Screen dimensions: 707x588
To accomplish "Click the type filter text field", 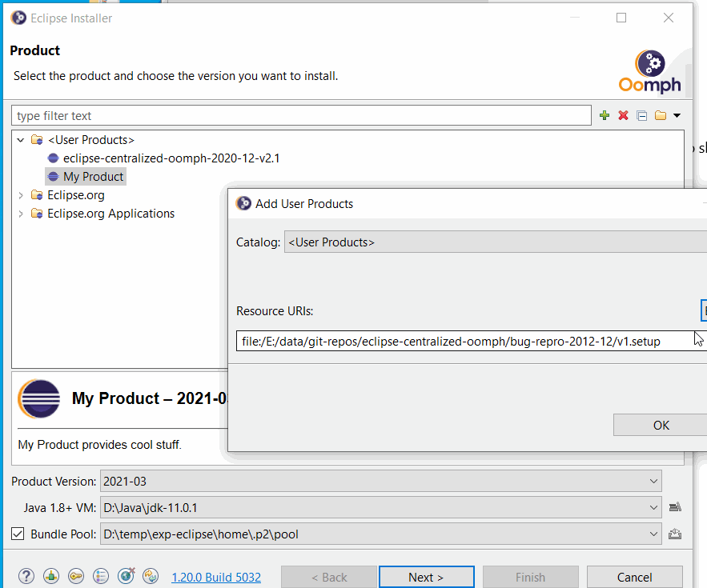I will [301, 116].
